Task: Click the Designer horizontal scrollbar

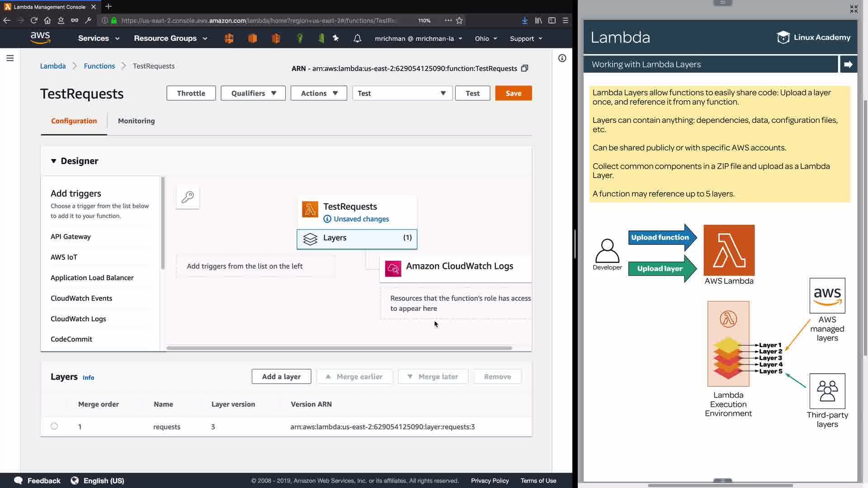Action: (x=339, y=348)
